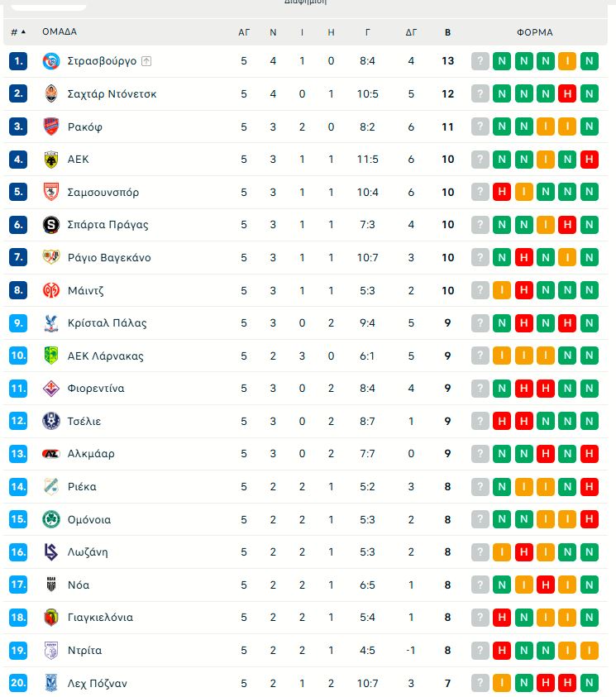Open the Ράγιο Βαγεκάνο team link
The height and width of the screenshot is (697, 616).
(109, 257)
